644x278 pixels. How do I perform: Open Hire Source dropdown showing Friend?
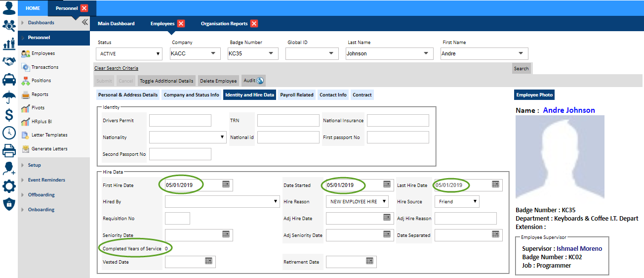click(x=457, y=202)
